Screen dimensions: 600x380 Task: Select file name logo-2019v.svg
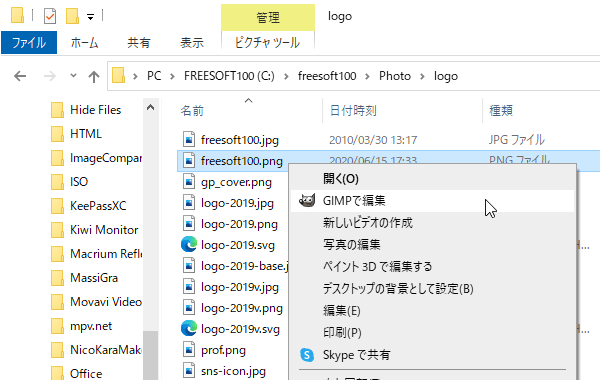pos(240,329)
